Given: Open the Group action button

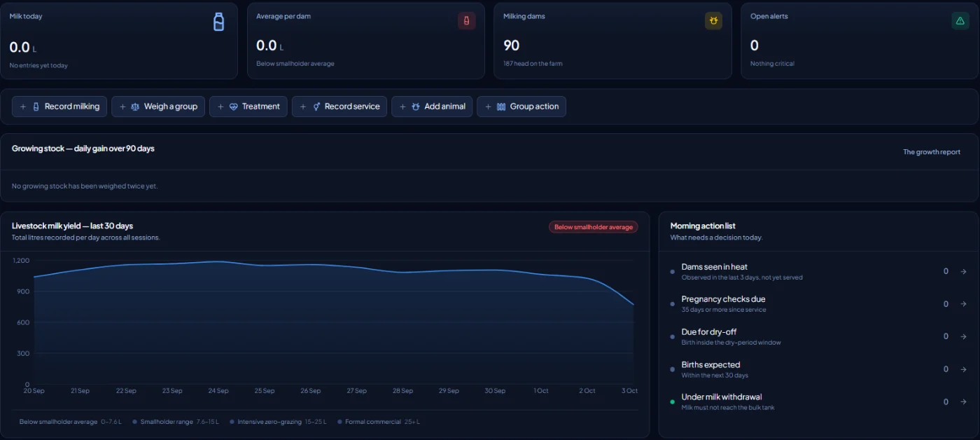Looking at the screenshot, I should pyautogui.click(x=521, y=106).
